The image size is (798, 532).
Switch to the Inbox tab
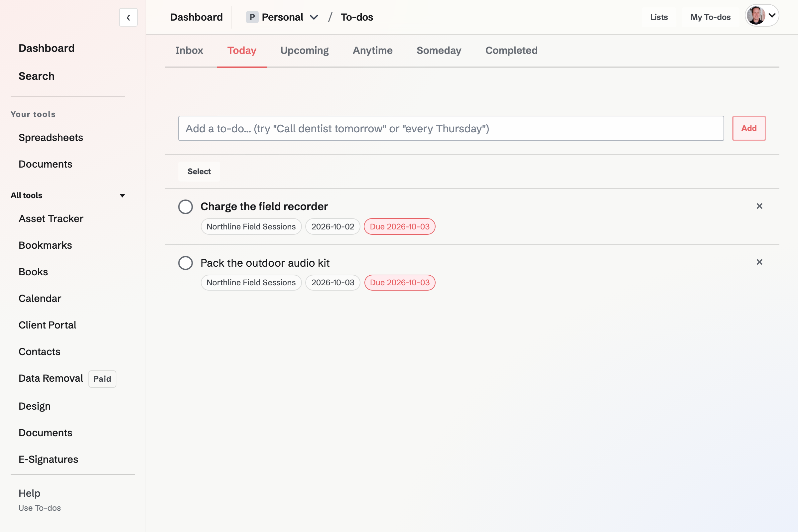(x=189, y=51)
